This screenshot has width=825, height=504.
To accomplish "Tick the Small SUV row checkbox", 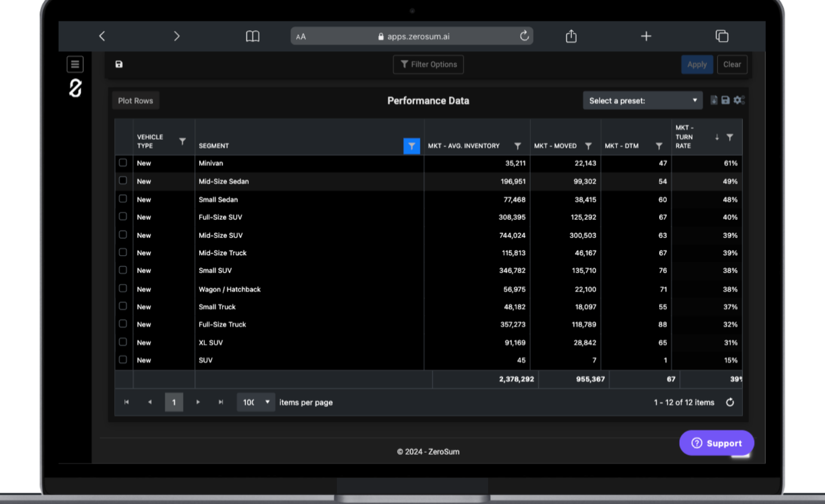I will [123, 270].
